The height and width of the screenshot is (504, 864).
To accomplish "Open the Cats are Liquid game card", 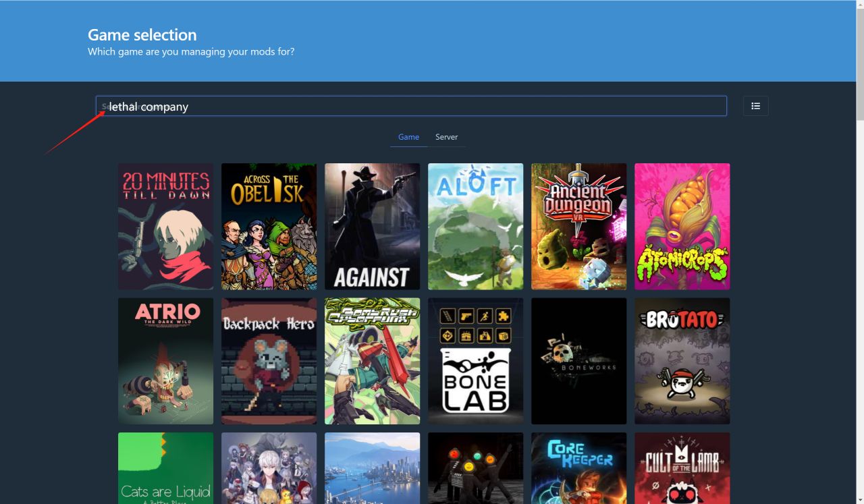I will click(165, 468).
